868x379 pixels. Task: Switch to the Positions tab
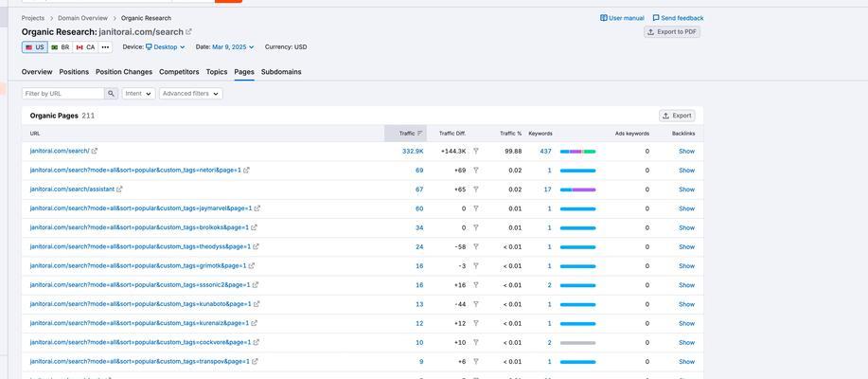coord(74,72)
